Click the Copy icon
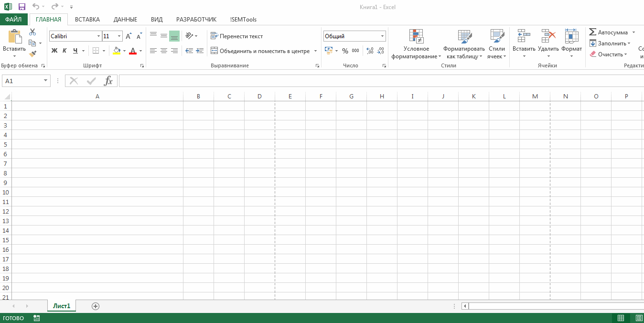The width and height of the screenshot is (644, 323). 32,43
